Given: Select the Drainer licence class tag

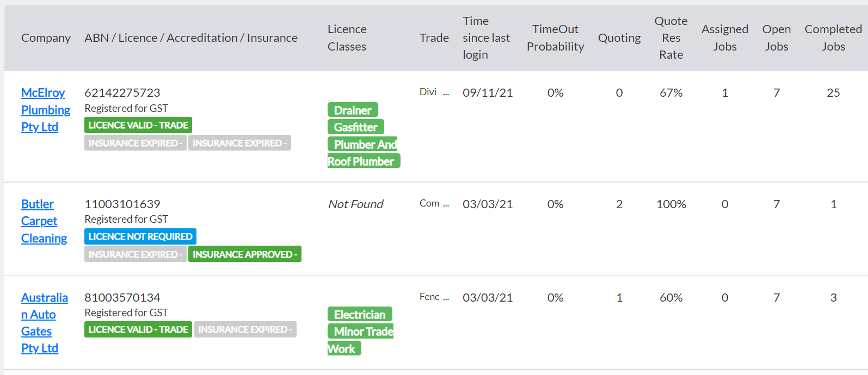Looking at the screenshot, I should (353, 110).
